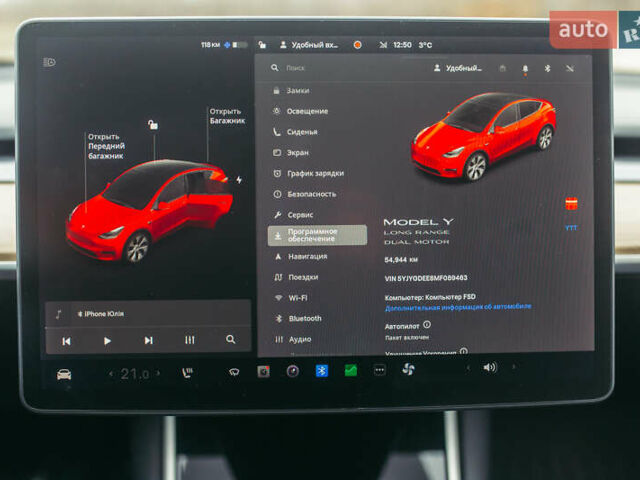Increase volume with right arrow
The image size is (640, 480).
[x=513, y=367]
